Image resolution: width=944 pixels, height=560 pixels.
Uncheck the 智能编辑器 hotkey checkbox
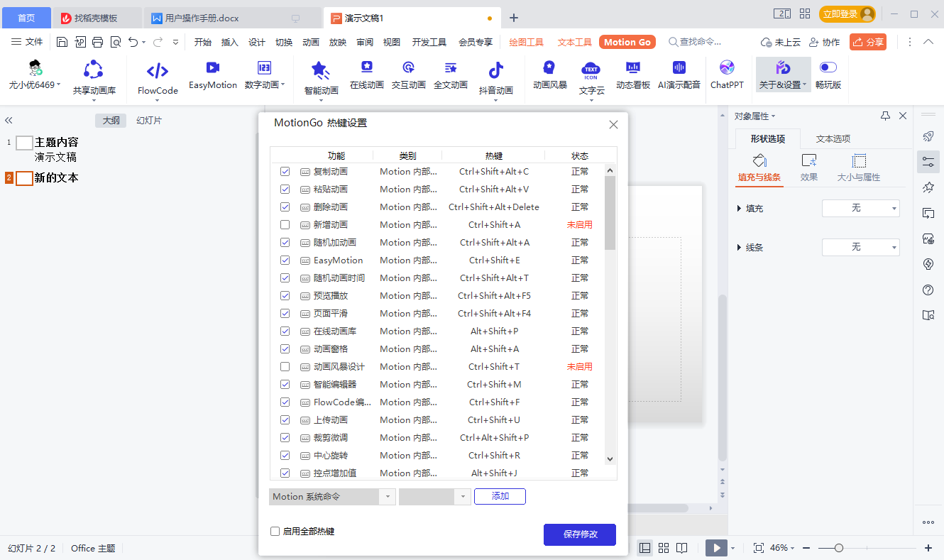click(x=285, y=385)
